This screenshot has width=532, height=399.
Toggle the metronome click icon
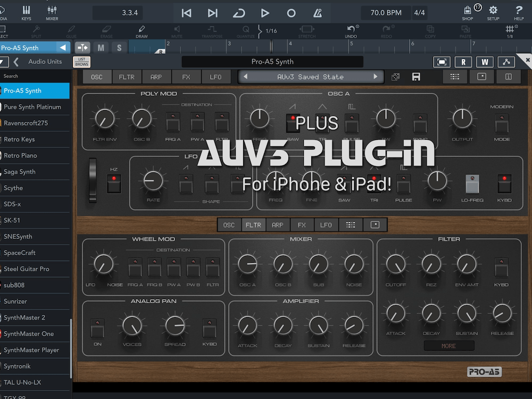317,13
